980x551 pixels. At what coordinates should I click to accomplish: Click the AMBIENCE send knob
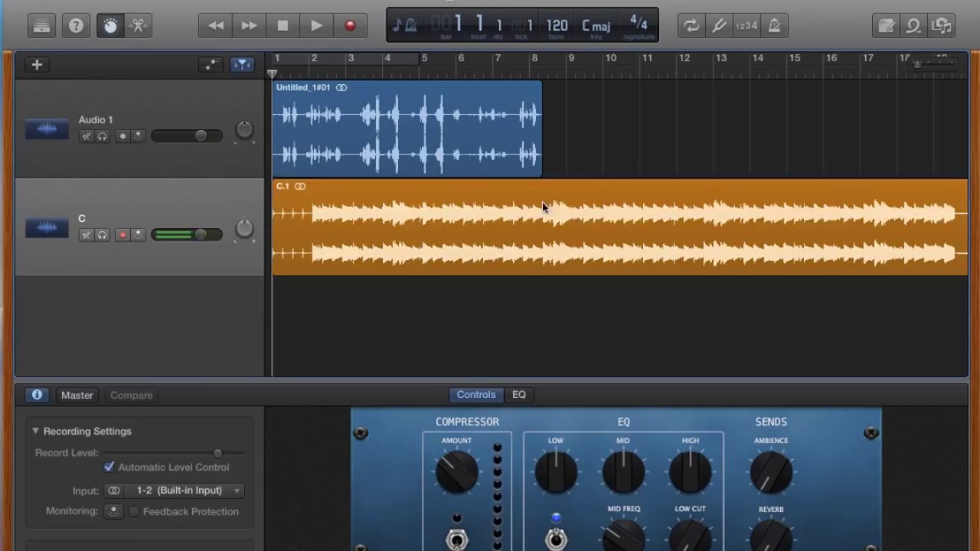tap(771, 471)
